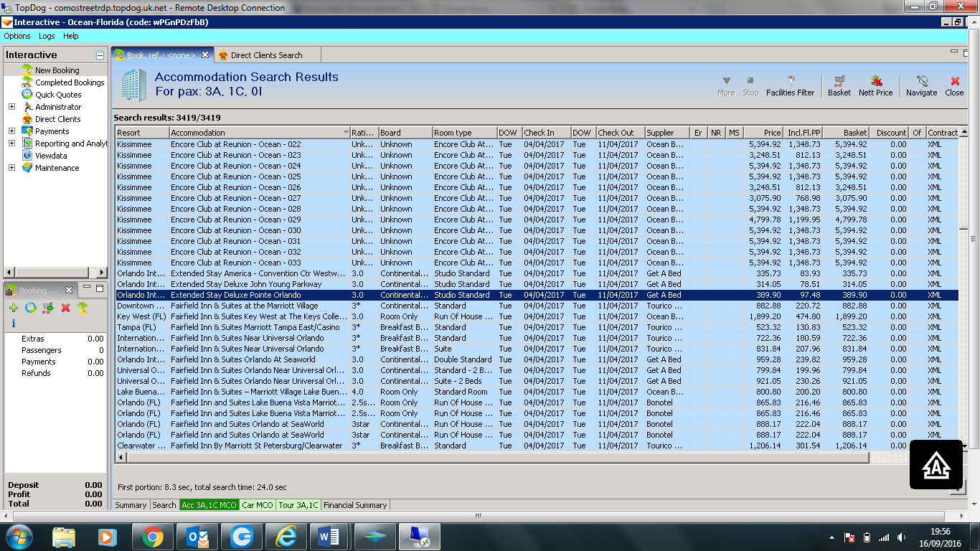Click the More toolbar button
This screenshot has width=980, height=551.
pyautogui.click(x=726, y=86)
